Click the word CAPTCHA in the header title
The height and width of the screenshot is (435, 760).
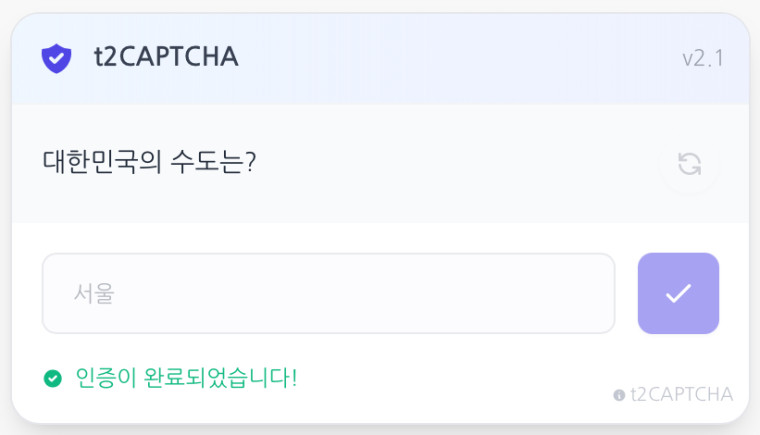(x=178, y=57)
